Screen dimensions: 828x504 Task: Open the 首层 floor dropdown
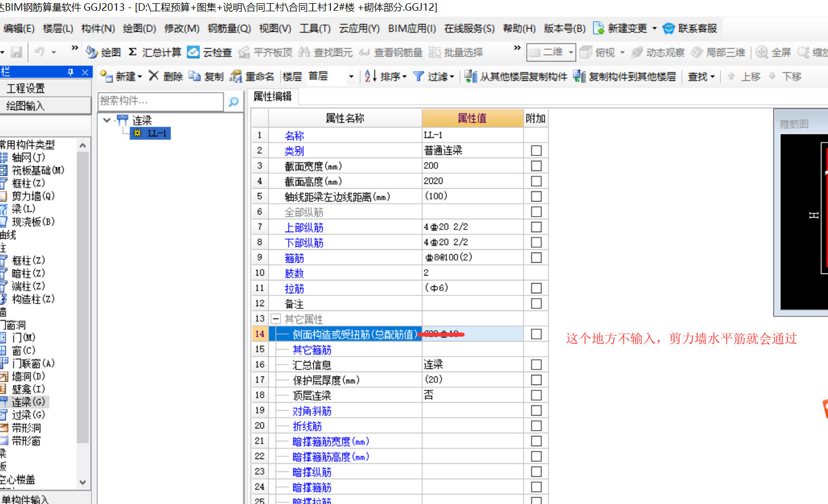pyautogui.click(x=351, y=77)
